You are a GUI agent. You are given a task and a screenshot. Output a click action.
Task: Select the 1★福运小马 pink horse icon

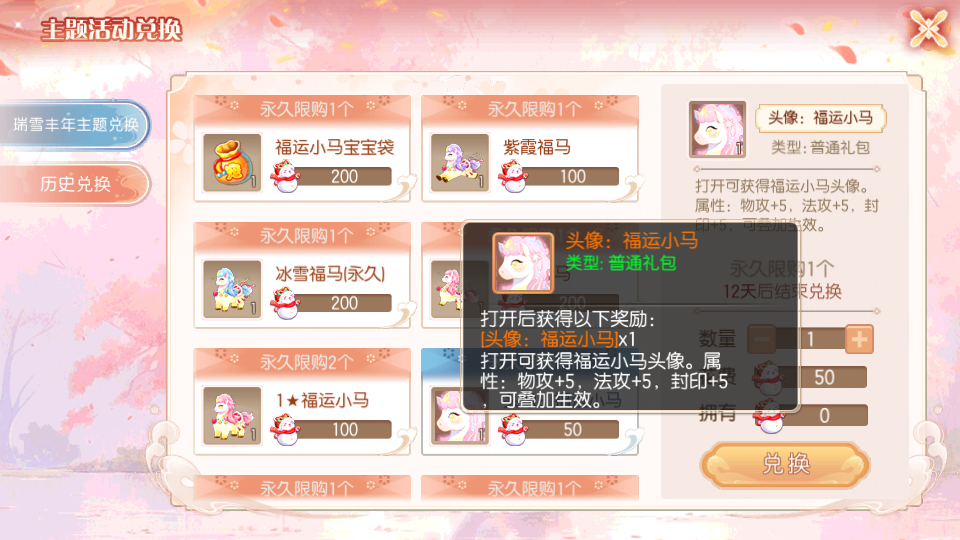pos(232,416)
